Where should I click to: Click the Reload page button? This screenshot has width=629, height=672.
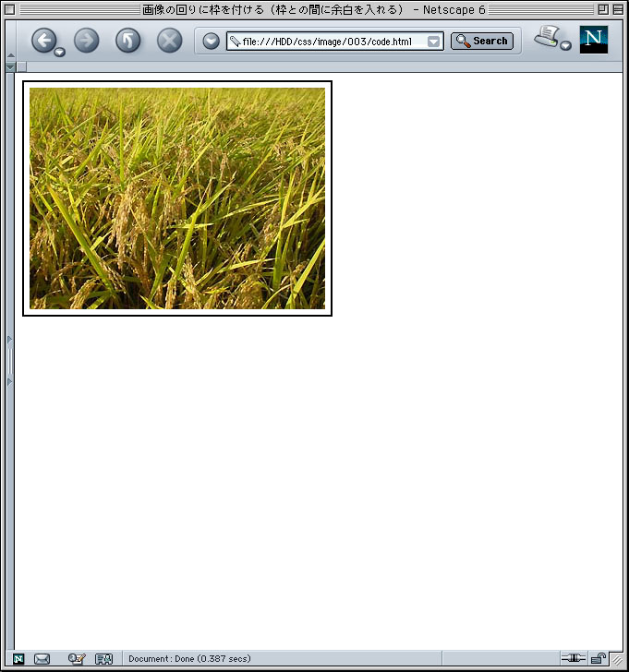(x=127, y=41)
